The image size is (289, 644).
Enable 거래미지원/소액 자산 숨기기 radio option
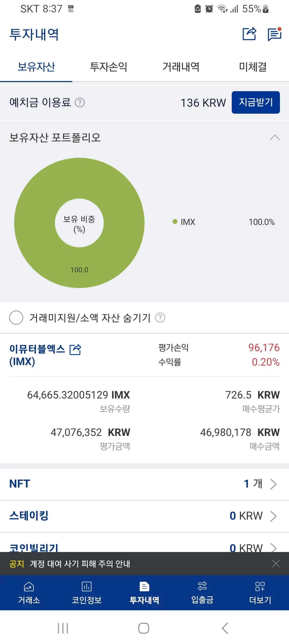[x=16, y=318]
